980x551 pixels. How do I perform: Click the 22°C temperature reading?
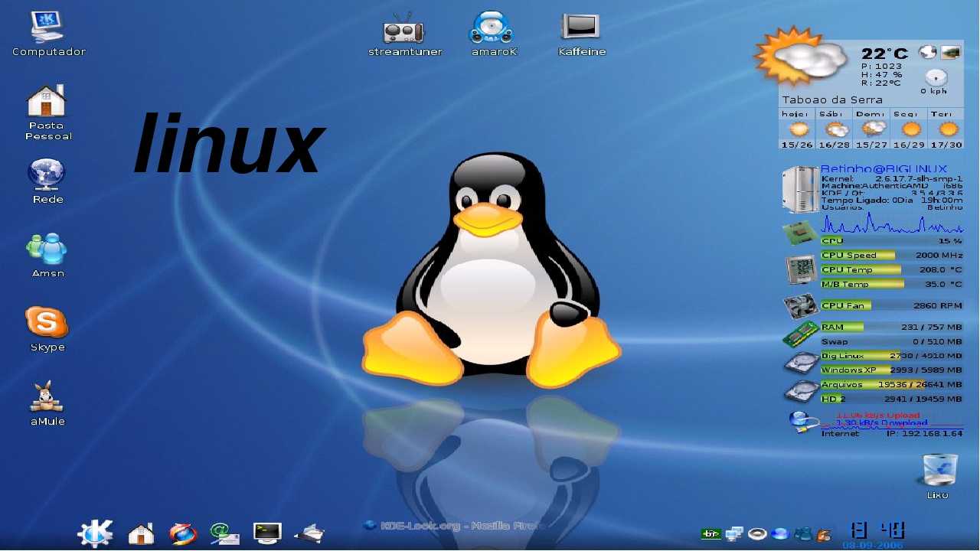tap(884, 53)
